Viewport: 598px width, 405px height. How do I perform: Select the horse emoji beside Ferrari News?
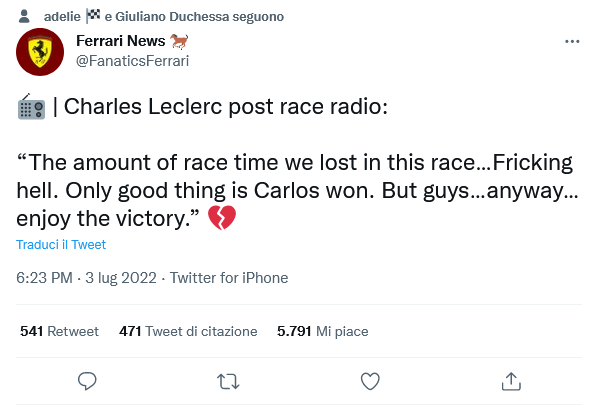pyautogui.click(x=179, y=41)
